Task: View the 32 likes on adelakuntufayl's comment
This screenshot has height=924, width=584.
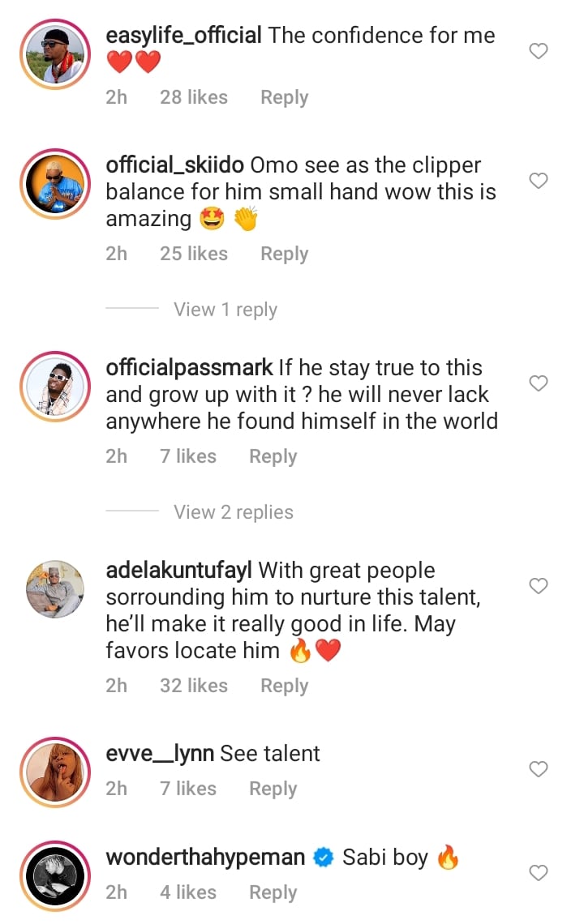Action: [193, 686]
